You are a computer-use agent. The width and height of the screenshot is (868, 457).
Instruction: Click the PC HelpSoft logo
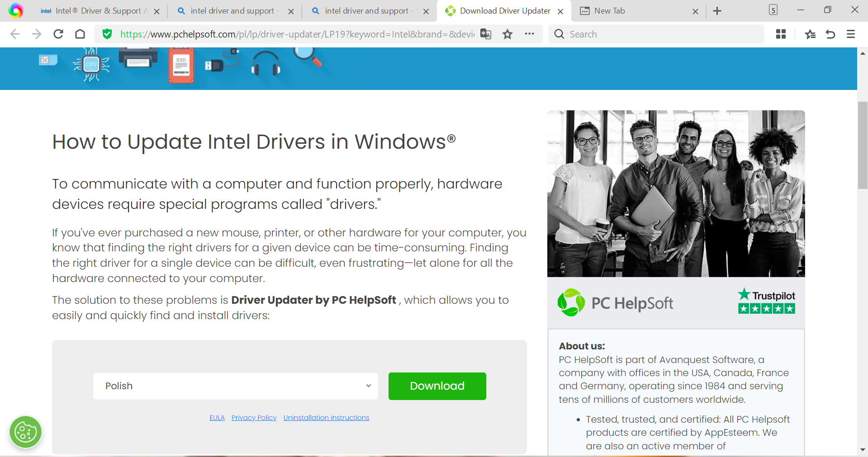pos(615,302)
